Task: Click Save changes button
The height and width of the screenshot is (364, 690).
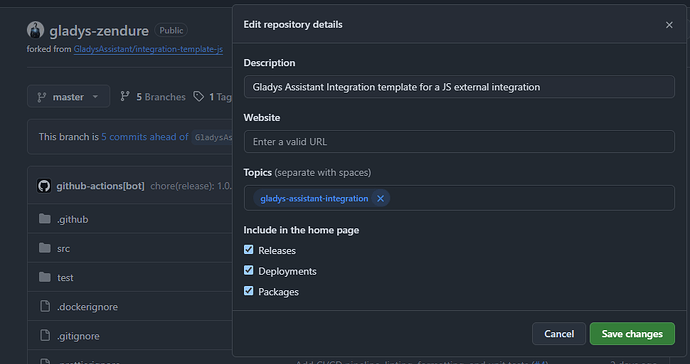Action: point(632,334)
